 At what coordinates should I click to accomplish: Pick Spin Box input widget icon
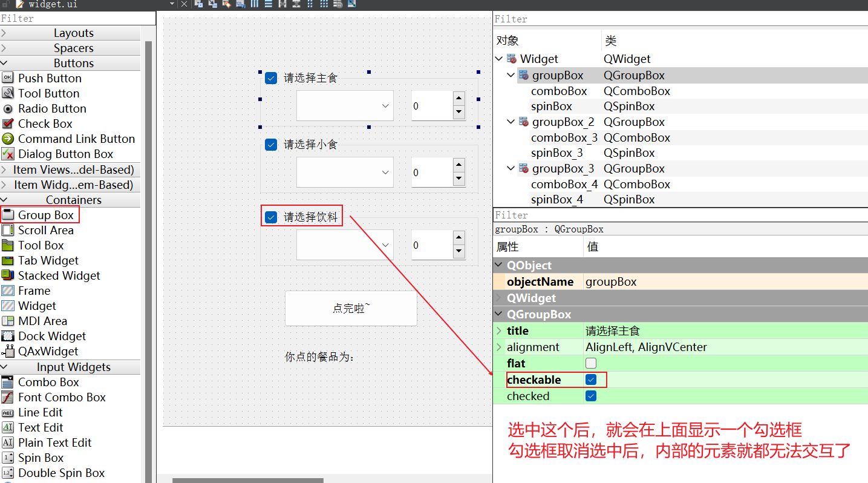click(8, 458)
